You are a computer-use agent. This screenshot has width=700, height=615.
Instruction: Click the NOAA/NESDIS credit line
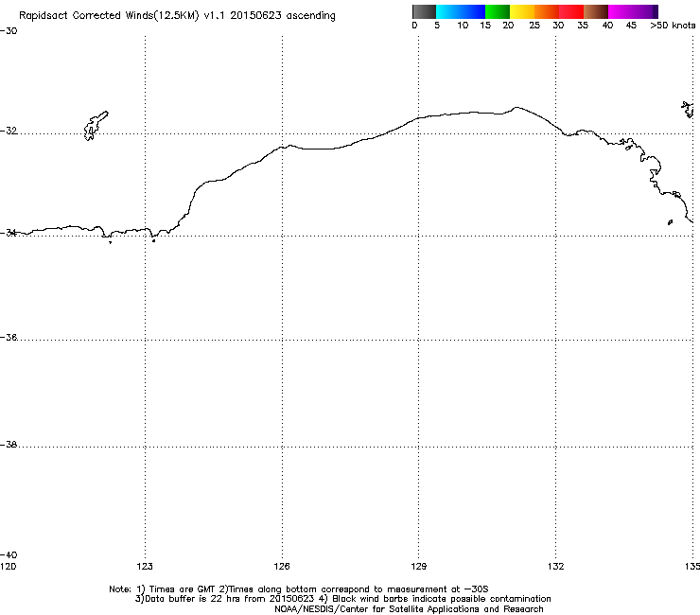point(409,609)
